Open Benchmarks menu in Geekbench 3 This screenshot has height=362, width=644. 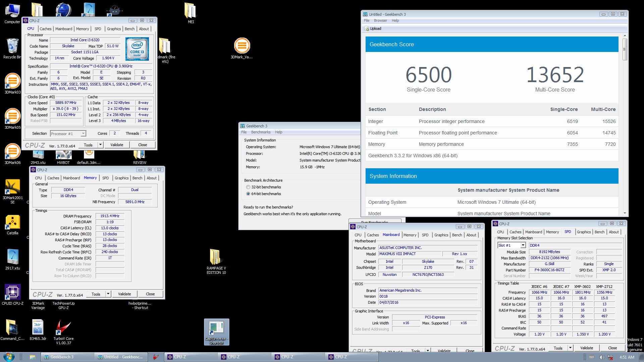click(261, 132)
